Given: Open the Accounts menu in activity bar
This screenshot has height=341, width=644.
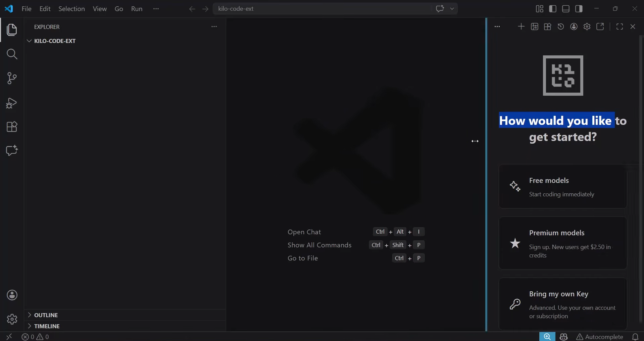Looking at the screenshot, I should [12, 295].
